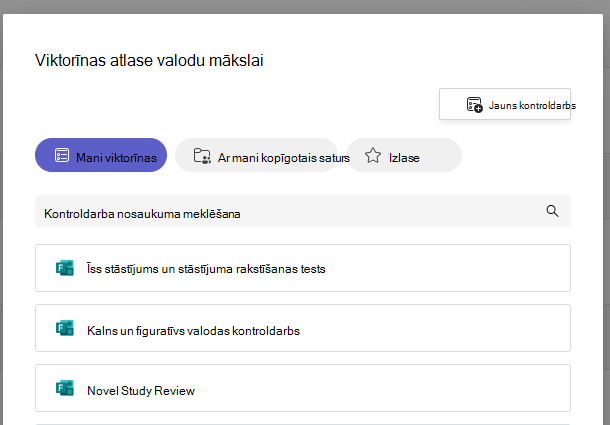
Task: Click the list icon in Mani viktorīnas
Action: pyautogui.click(x=61, y=155)
